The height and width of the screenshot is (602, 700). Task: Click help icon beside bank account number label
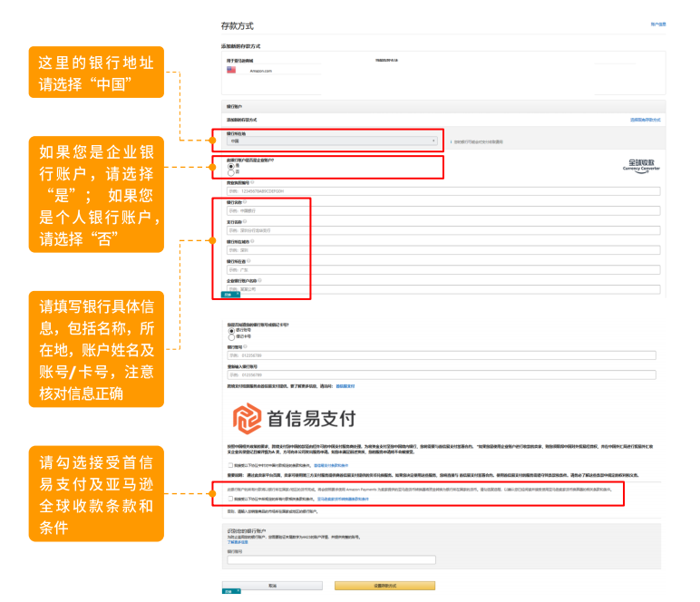click(245, 346)
